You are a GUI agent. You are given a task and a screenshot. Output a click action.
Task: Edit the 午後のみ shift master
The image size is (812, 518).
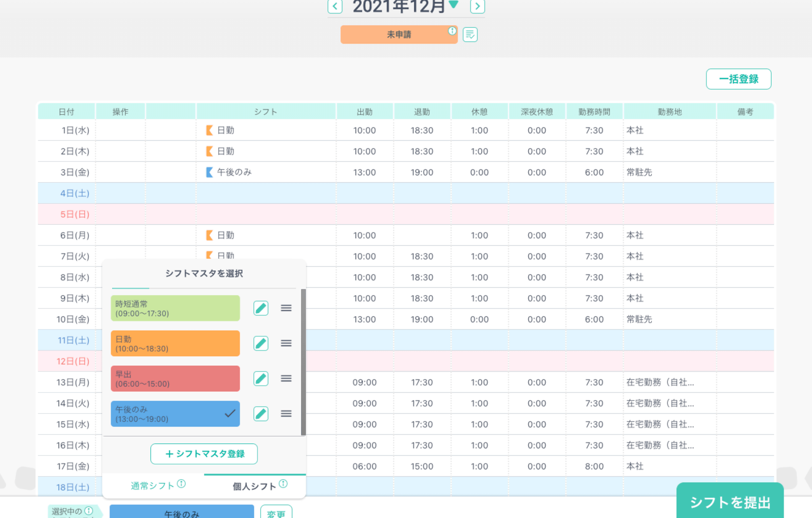pos(261,413)
